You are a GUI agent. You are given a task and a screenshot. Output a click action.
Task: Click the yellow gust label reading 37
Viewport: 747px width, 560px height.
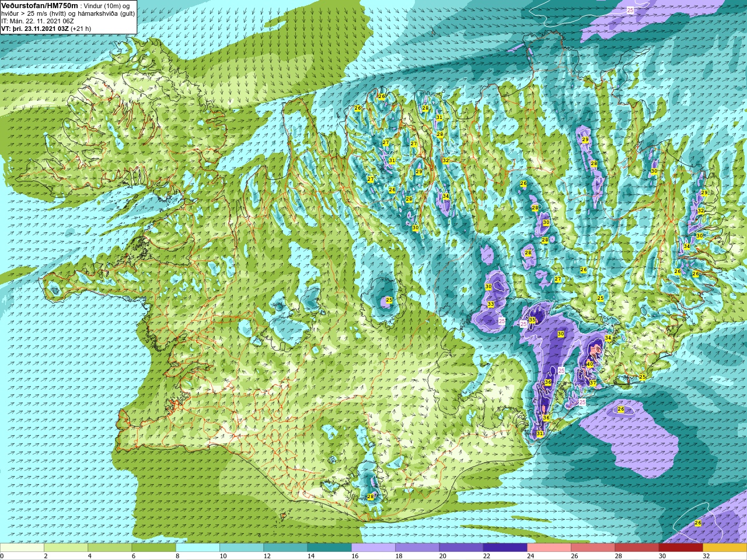[x=593, y=383]
